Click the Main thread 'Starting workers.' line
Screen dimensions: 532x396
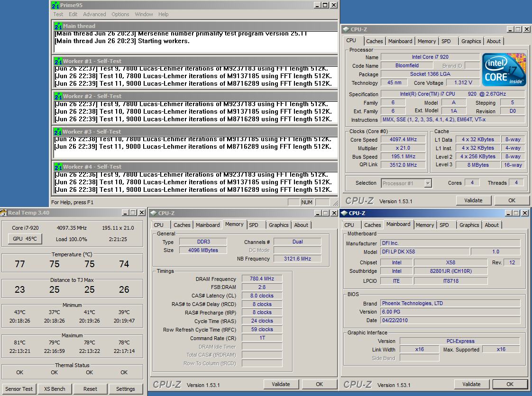coord(122,41)
